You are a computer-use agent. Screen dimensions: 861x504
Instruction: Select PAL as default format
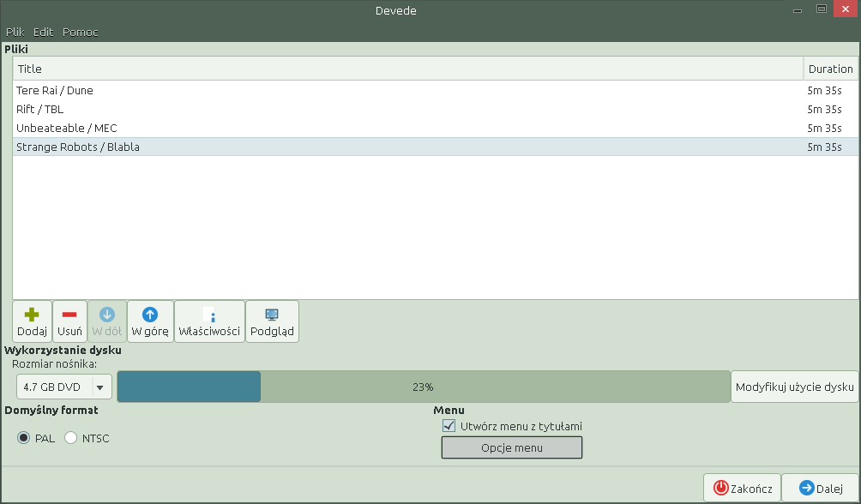point(24,438)
